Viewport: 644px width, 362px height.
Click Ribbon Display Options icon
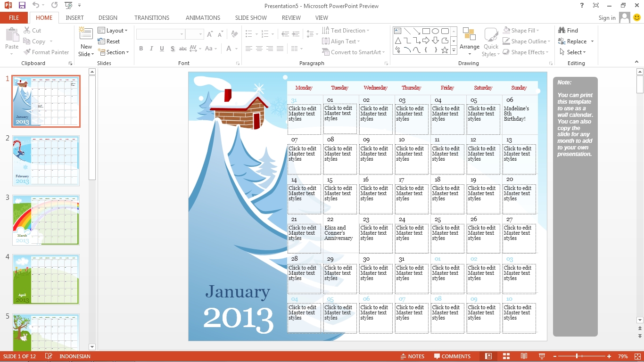(x=596, y=6)
